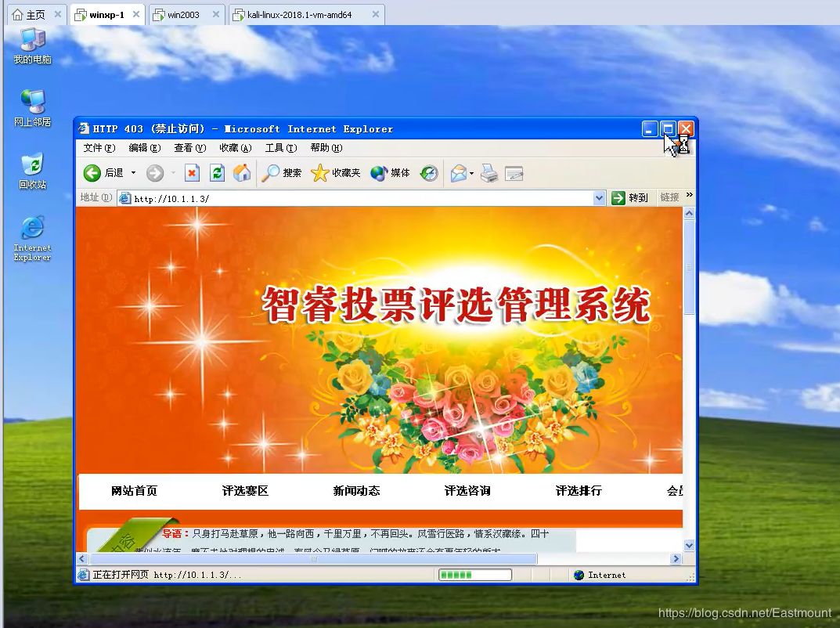The image size is (840, 628).
Task: Click the page loading progress bar
Action: pos(475,575)
